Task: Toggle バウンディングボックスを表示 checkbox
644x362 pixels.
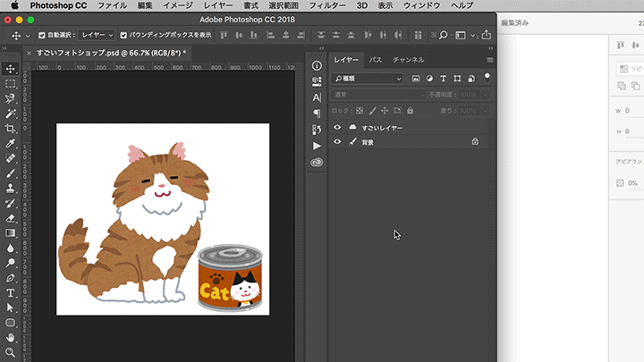Action: pyautogui.click(x=123, y=35)
